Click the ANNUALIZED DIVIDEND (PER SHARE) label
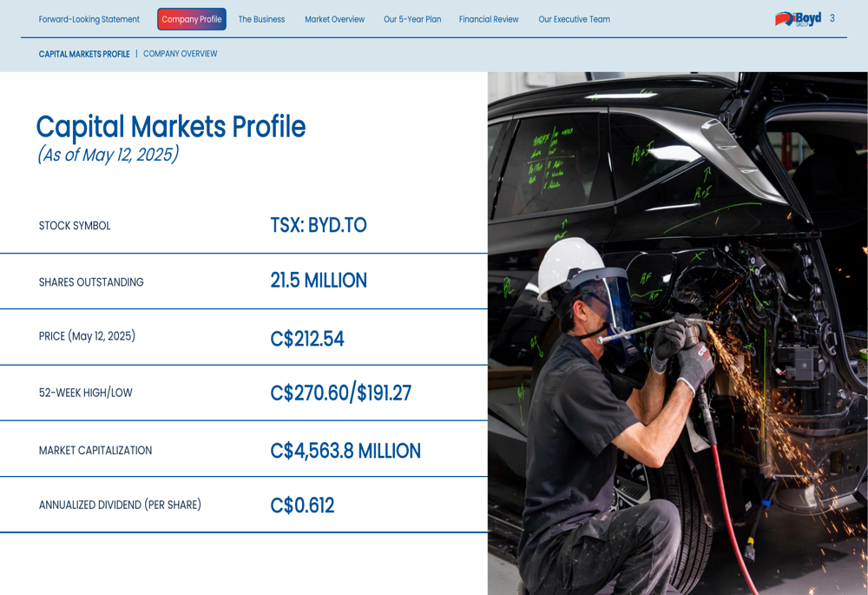 120,505
